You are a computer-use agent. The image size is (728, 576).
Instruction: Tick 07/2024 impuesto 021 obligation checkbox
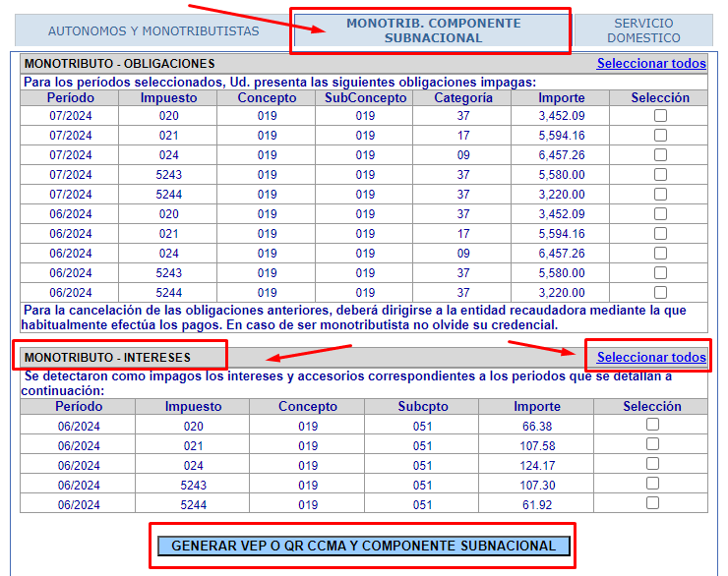[x=660, y=136]
